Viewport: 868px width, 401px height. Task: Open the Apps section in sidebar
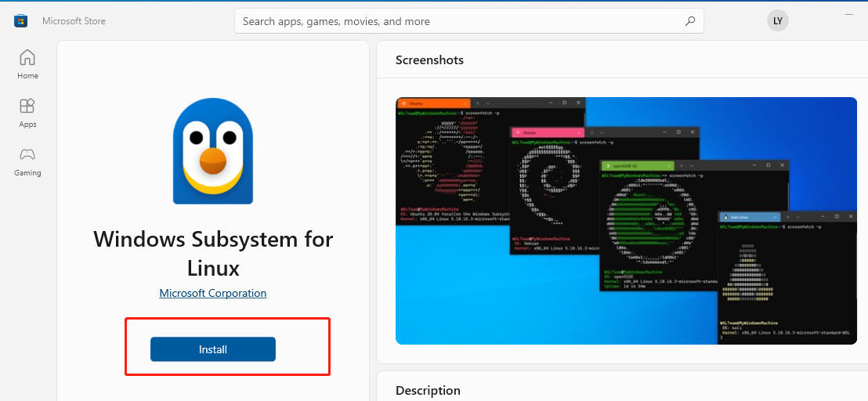[27, 113]
